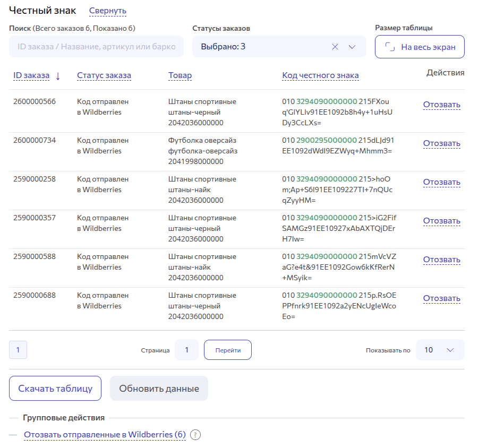This screenshot has width=479, height=448.
Task: Click the Скачать таблицу button
Action: 55,388
